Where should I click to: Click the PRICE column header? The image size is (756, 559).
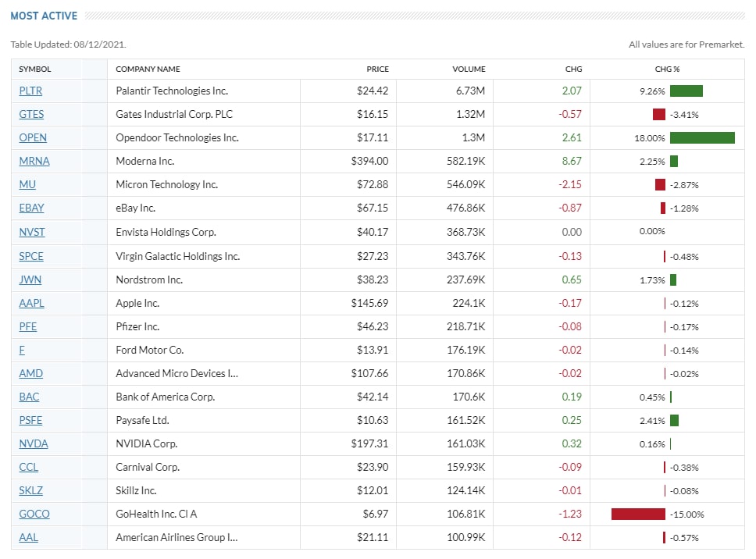[x=377, y=69]
